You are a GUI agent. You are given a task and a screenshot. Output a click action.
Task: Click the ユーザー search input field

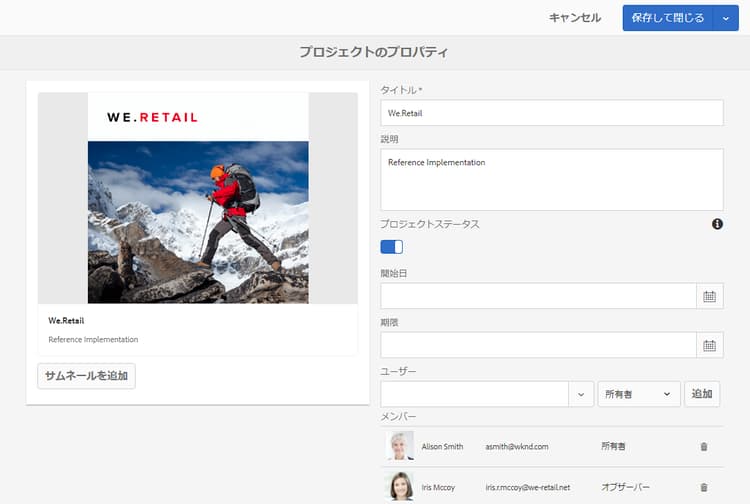474,394
